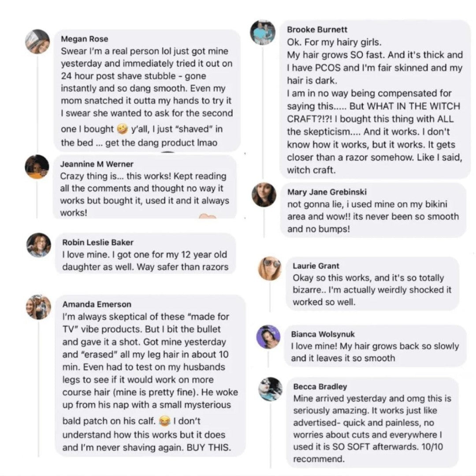Click Becca Bradley's profile picture
Viewport: 476px width, 476px height.
coord(270,389)
